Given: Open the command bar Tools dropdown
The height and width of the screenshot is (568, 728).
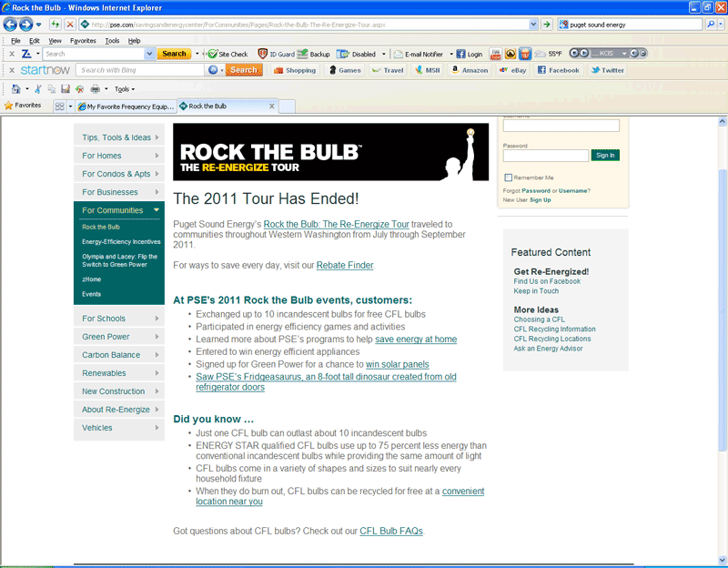Looking at the screenshot, I should (125, 89).
